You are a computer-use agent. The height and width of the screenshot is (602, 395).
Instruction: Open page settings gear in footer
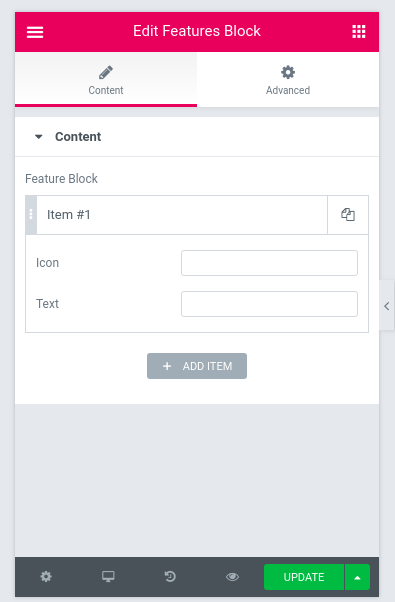point(46,576)
